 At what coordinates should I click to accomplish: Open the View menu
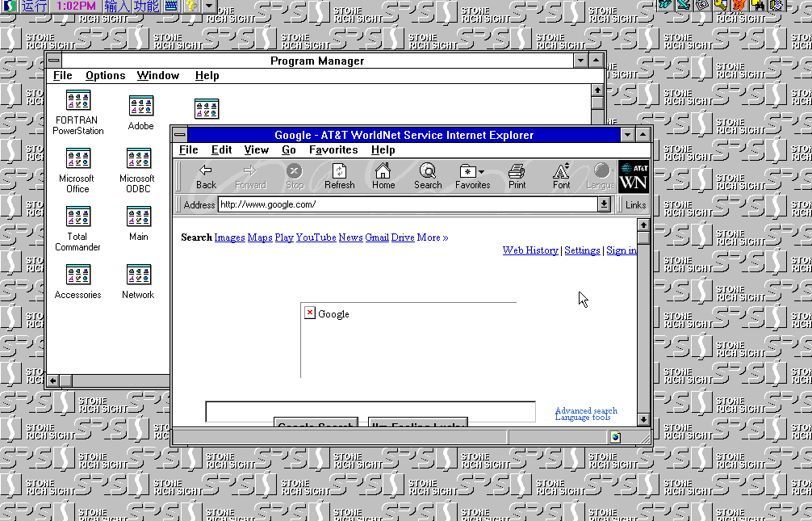[x=257, y=149]
